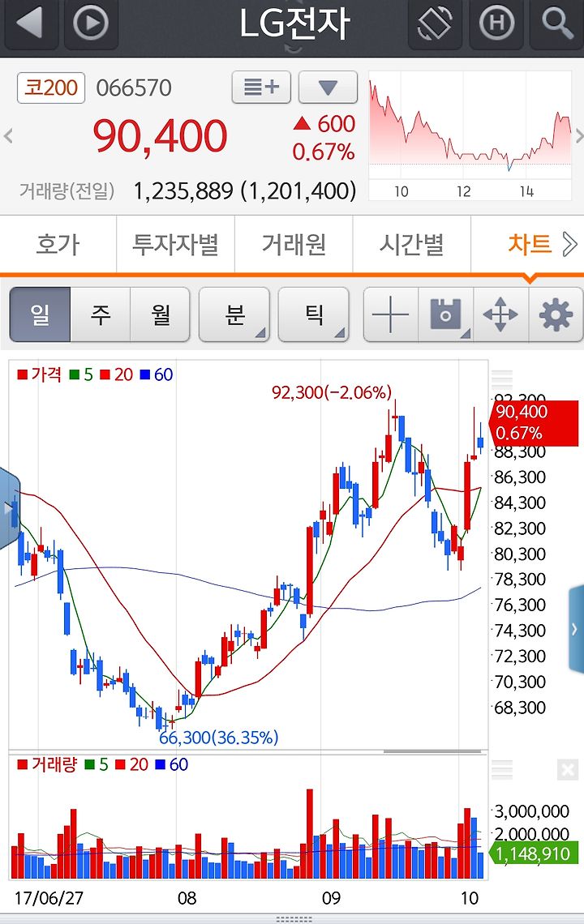
Task: Go to next stock with right chevron
Action: tap(578, 137)
